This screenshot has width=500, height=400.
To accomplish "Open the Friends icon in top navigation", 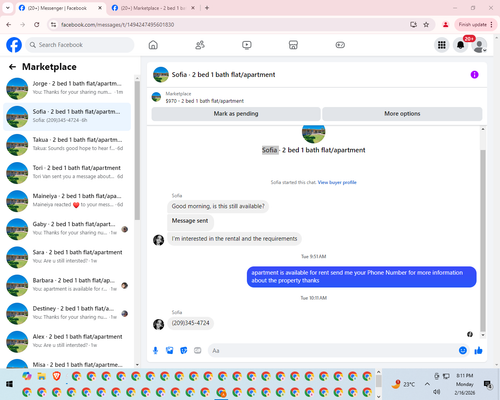I will [200, 45].
